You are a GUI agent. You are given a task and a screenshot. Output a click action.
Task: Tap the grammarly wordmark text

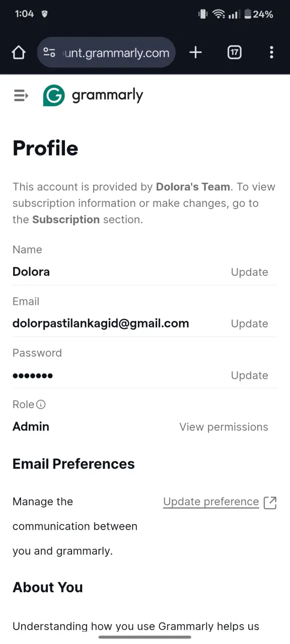107,95
